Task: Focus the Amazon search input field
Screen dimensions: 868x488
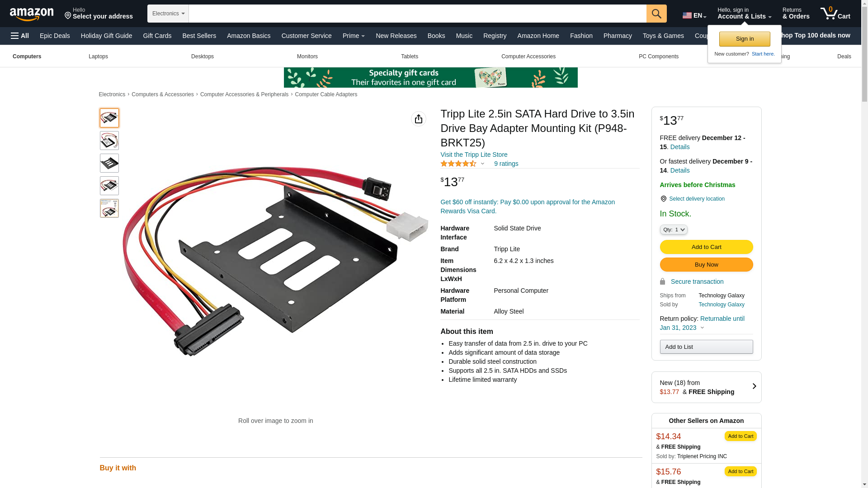Action: tap(417, 14)
